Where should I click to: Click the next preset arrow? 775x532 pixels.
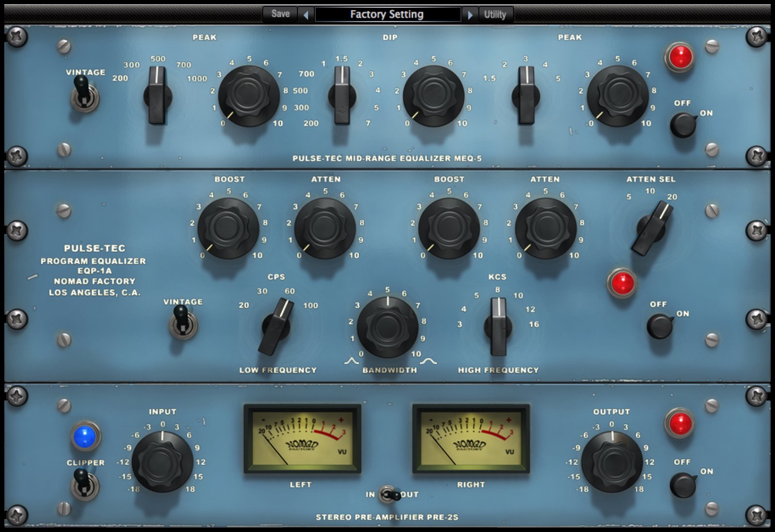pos(469,14)
